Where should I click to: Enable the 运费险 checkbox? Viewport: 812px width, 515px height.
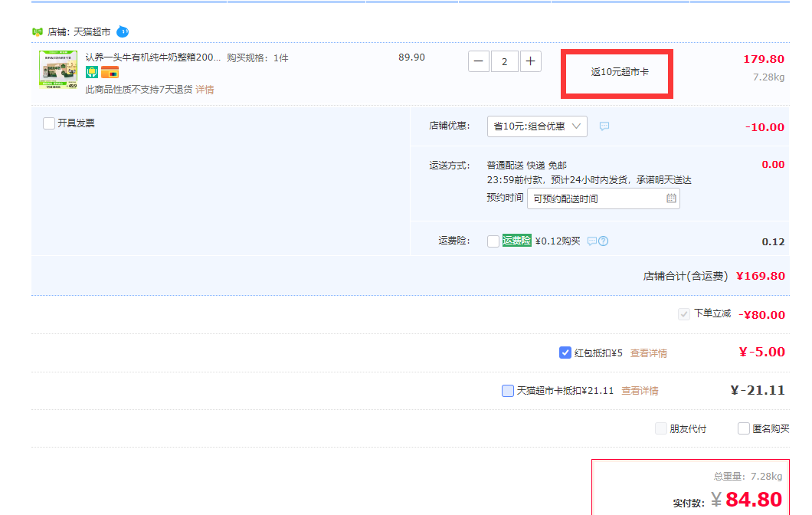point(493,241)
